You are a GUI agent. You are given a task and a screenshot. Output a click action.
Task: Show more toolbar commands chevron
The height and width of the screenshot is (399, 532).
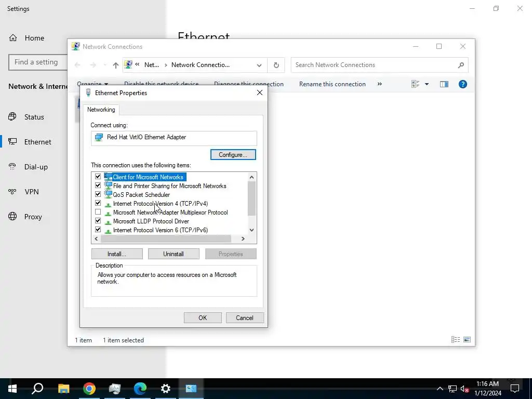pyautogui.click(x=380, y=84)
